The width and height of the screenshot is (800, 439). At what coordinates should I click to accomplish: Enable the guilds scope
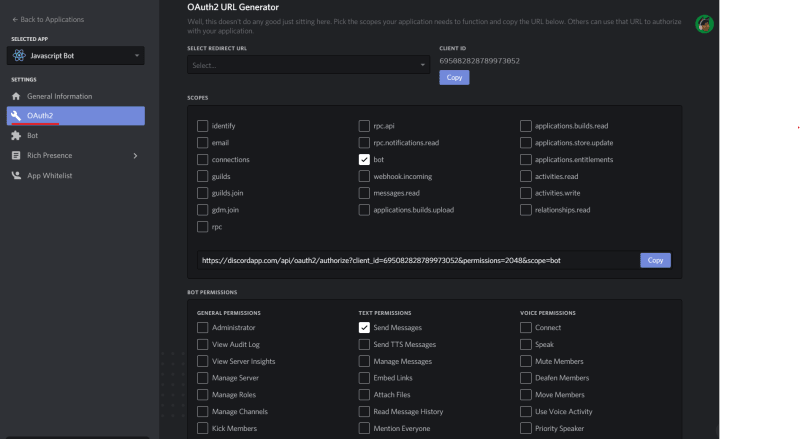pyautogui.click(x=203, y=176)
